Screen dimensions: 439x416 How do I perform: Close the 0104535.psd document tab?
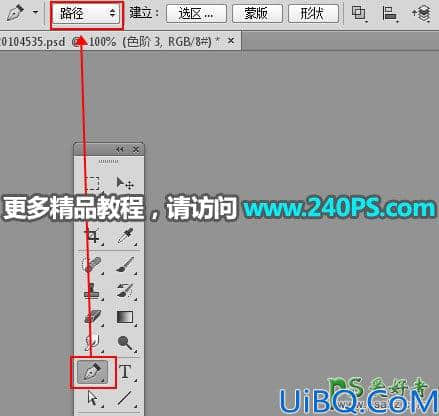point(231,41)
